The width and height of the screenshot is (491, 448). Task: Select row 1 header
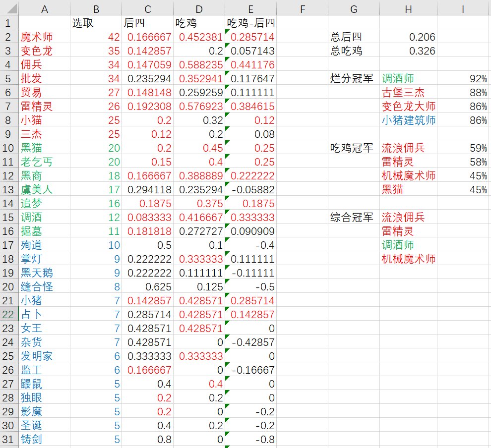click(x=9, y=23)
